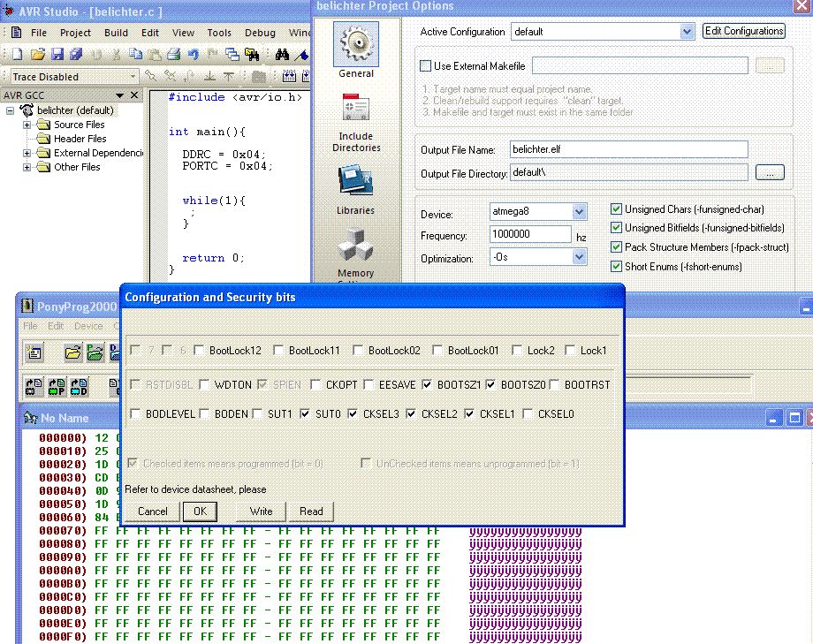Click the General gear icon in Project Options
813x644 pixels.
[x=355, y=44]
